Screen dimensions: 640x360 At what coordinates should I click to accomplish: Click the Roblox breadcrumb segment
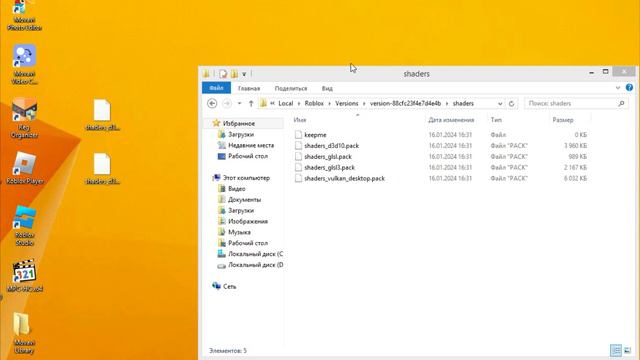point(314,104)
